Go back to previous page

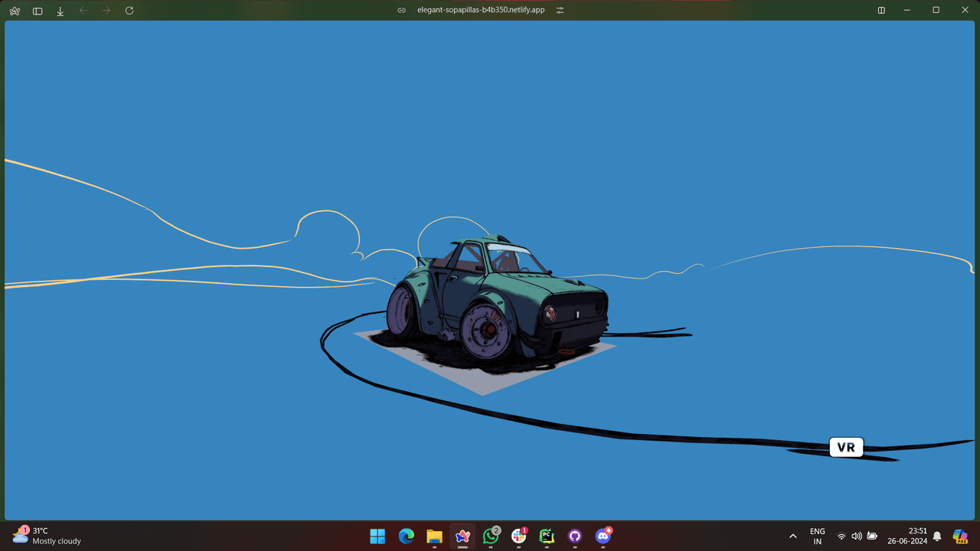pyautogui.click(x=83, y=11)
